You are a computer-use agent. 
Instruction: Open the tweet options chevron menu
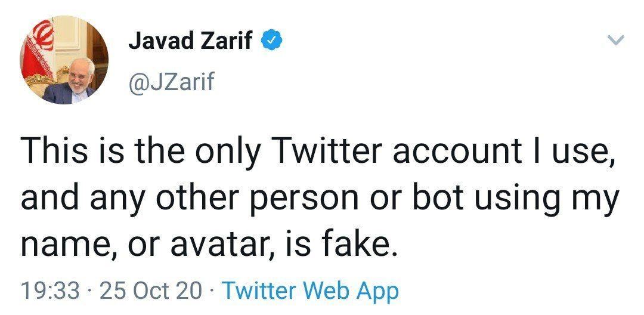pos(615,41)
